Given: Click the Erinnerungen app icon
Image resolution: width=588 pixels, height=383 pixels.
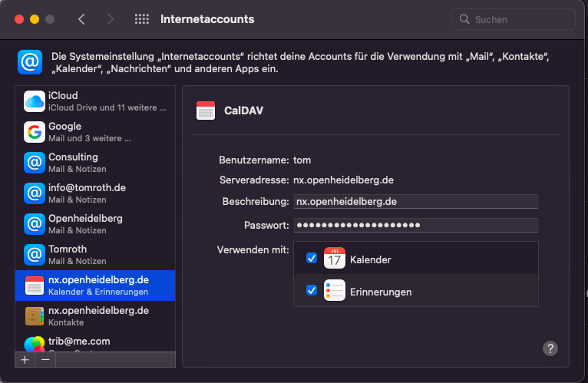Looking at the screenshot, I should pyautogui.click(x=335, y=290).
